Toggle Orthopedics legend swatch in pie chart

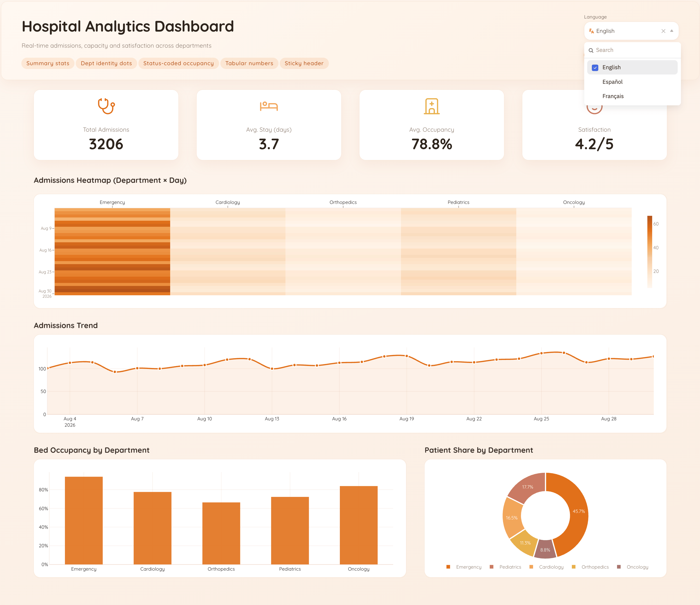pyautogui.click(x=574, y=567)
